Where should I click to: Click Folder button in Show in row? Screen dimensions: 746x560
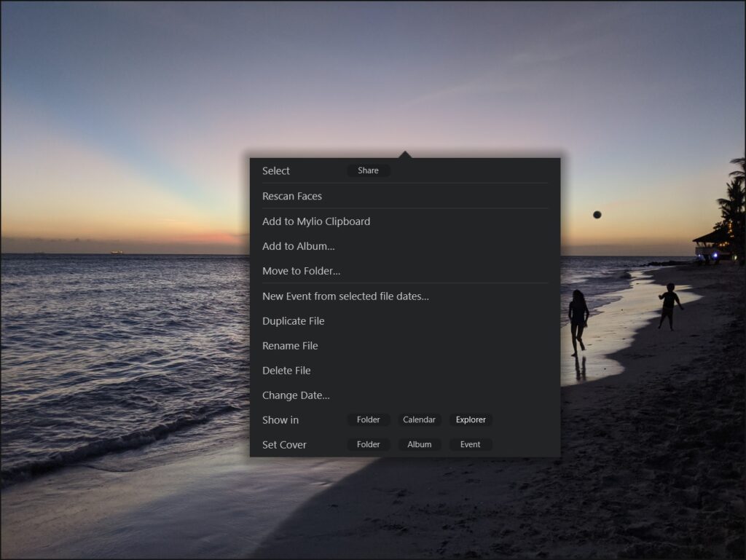click(368, 419)
